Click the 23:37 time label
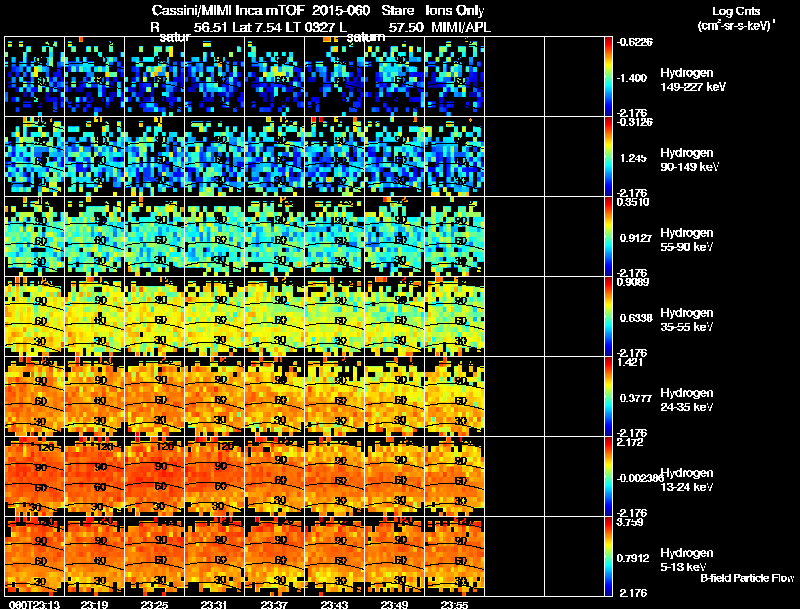 coord(274,604)
